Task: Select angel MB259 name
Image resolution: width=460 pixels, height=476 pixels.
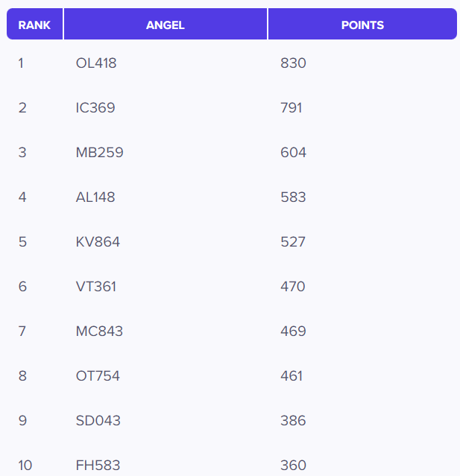Action: tap(99, 153)
